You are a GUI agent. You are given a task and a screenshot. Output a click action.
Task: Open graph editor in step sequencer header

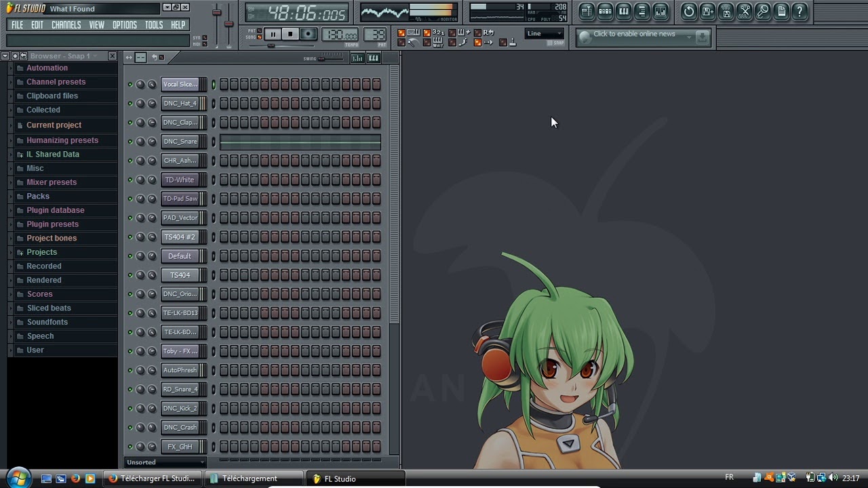point(357,58)
